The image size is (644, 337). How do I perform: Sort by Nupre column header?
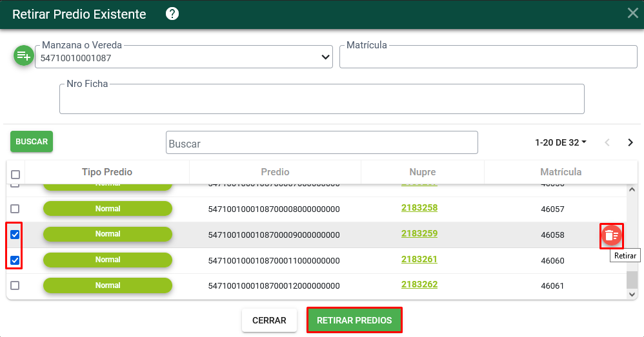tap(422, 172)
